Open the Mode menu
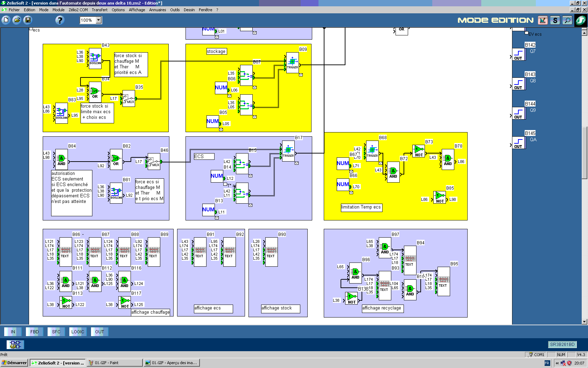 [x=44, y=10]
